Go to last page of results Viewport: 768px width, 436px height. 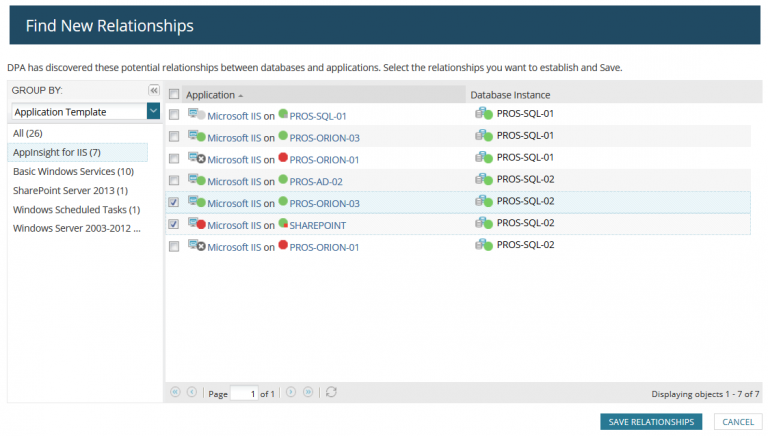(308, 392)
